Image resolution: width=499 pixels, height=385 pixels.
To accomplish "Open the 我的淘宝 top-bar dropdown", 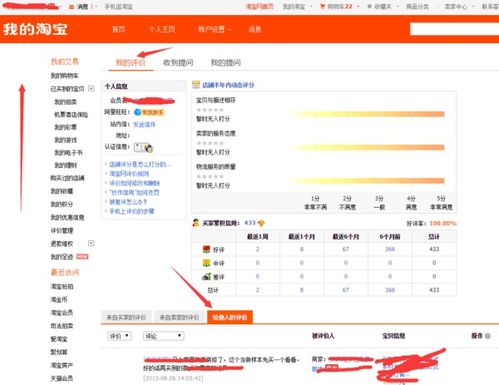I will 297,6.
